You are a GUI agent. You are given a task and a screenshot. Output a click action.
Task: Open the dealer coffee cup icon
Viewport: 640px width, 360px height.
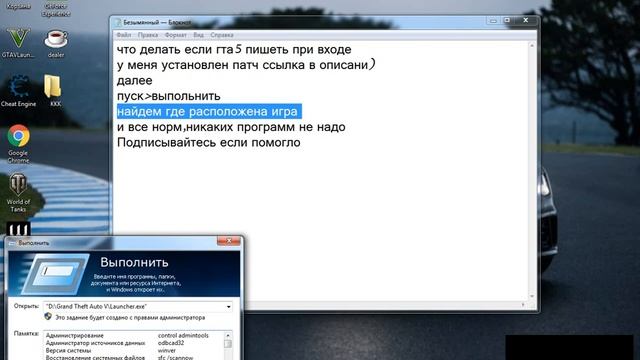[56, 43]
